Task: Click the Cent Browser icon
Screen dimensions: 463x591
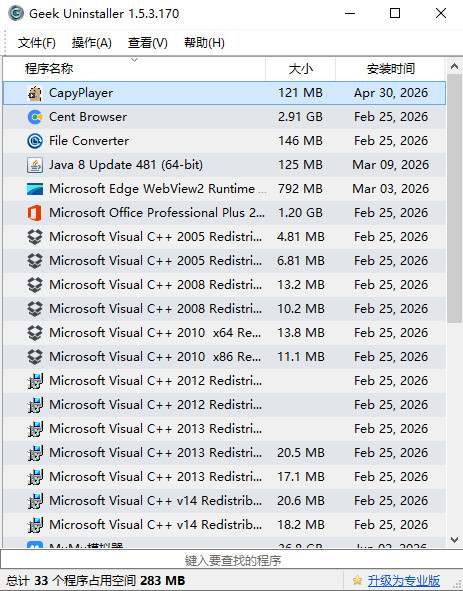Action: pos(35,117)
